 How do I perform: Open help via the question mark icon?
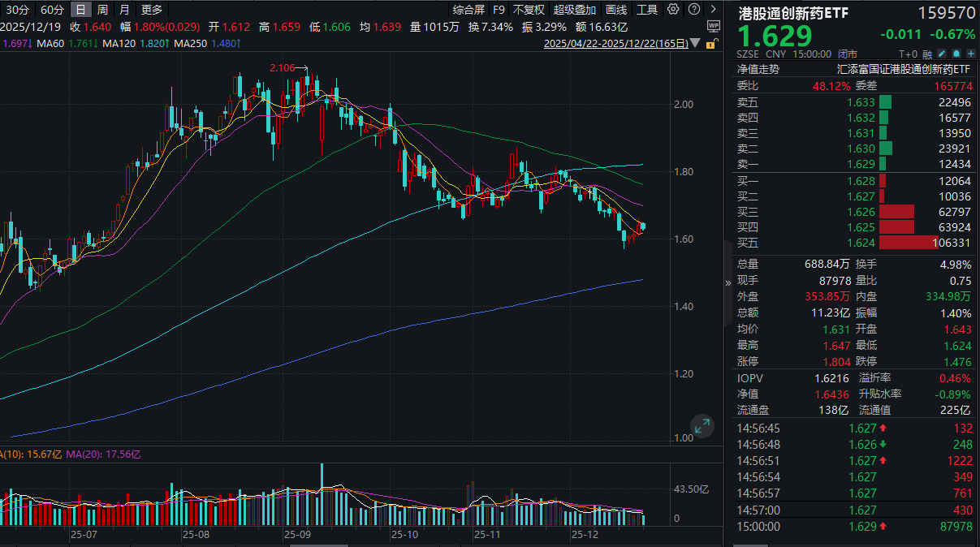[693, 8]
